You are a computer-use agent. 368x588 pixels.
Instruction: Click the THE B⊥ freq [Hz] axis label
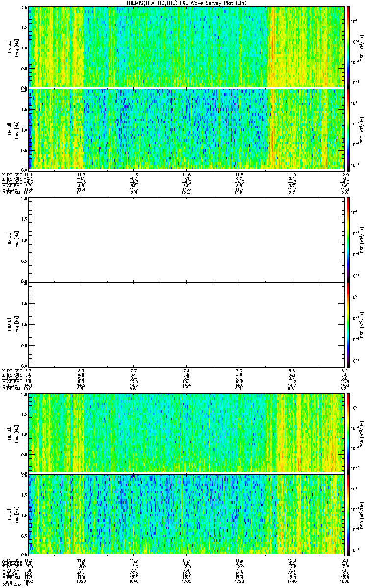(x=16, y=433)
